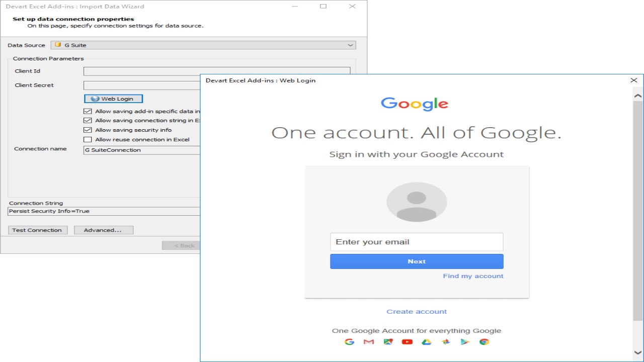Click the Client Secret input field
644x362 pixels.
coord(142,85)
